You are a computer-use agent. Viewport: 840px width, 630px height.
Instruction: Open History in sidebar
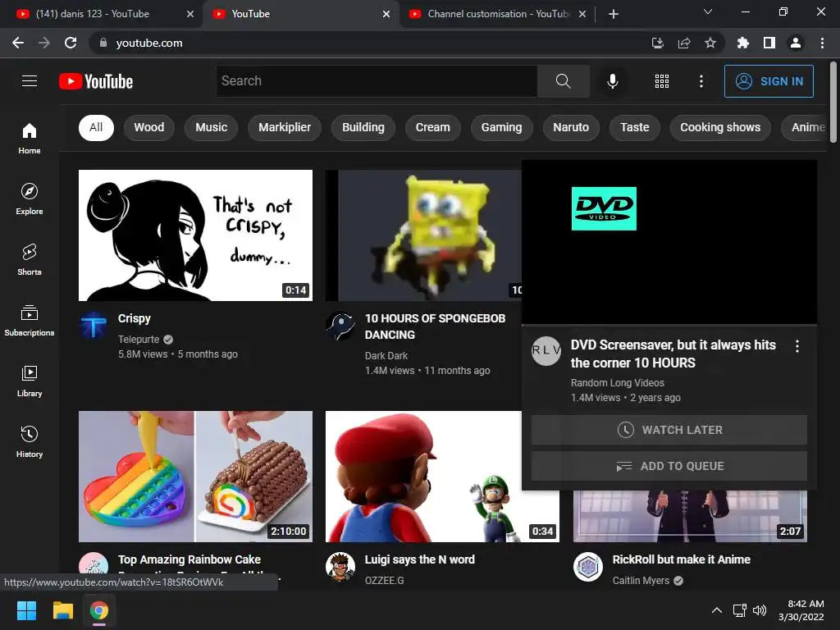30,441
